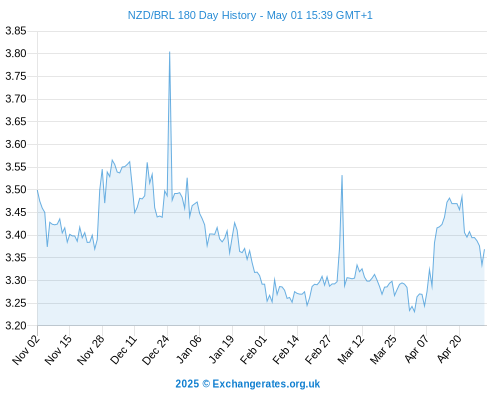Select the Jan 06 x-axis label
The width and height of the screenshot is (495, 400).
[189, 350]
